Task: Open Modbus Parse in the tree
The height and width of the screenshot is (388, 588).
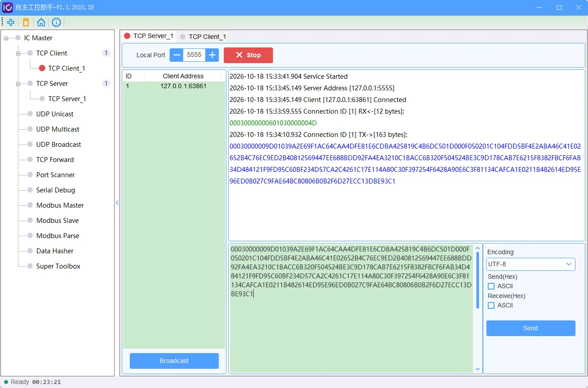Action: pos(58,236)
